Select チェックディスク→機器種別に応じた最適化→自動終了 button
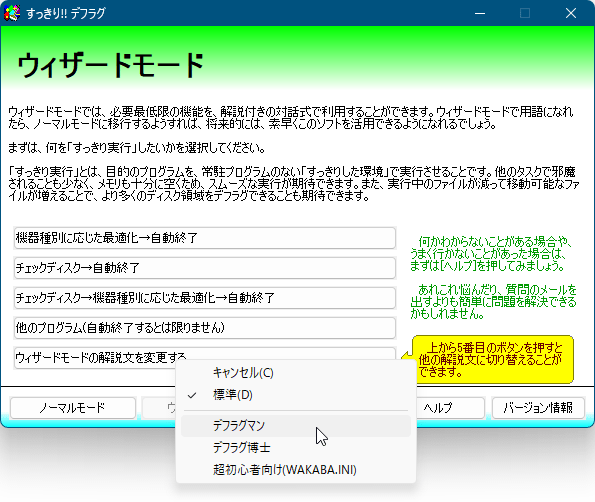Screen dimensions: 595x502 tap(205, 298)
